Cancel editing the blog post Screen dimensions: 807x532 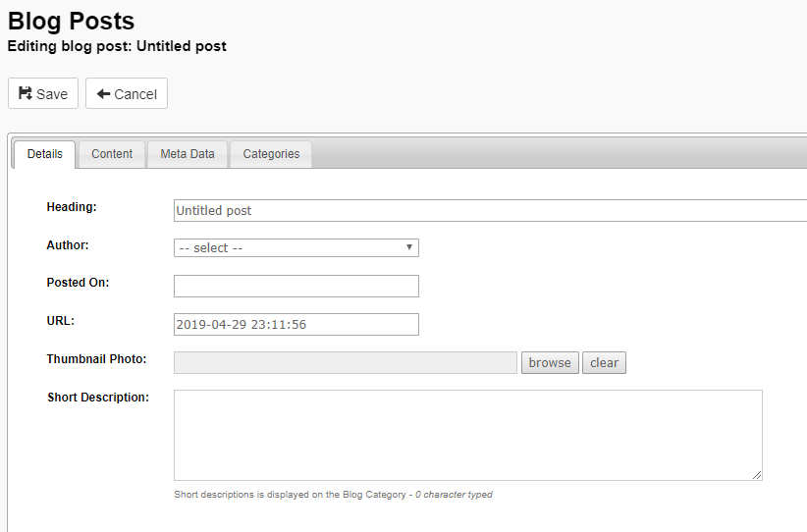pyautogui.click(x=127, y=93)
